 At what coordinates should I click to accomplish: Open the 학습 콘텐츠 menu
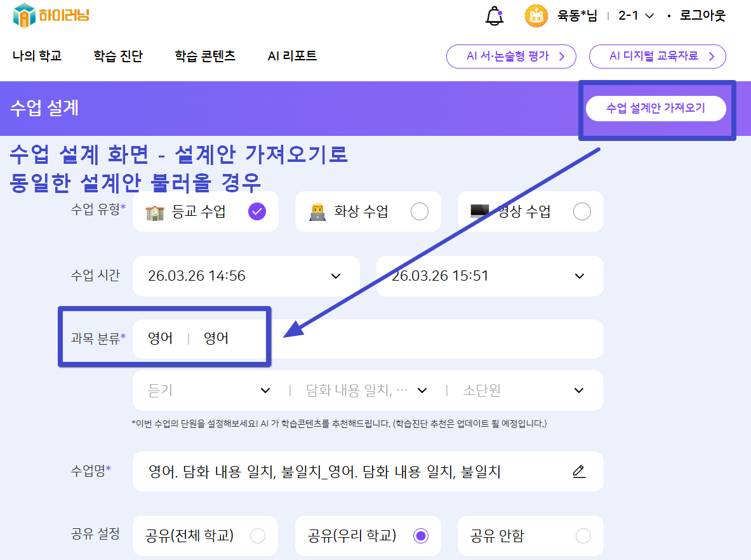(205, 56)
